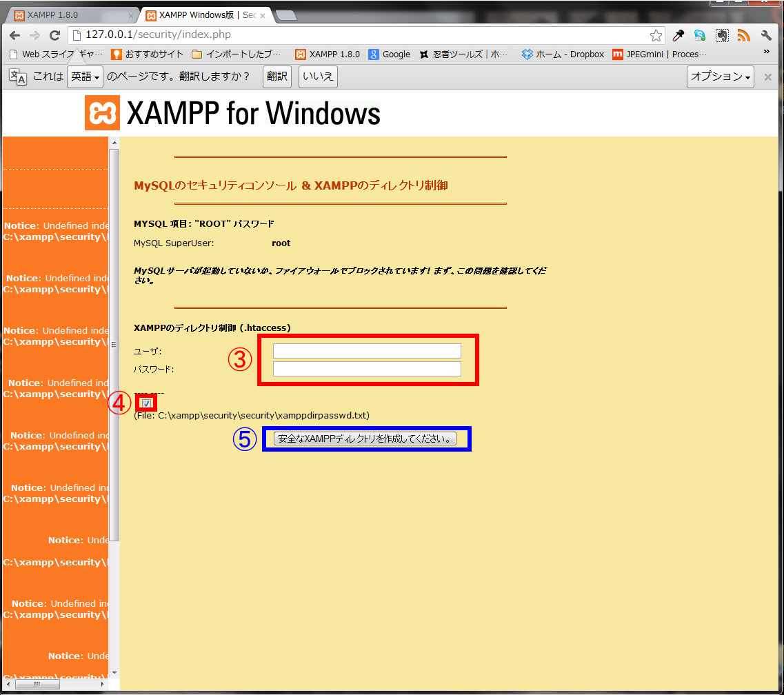784x695 pixels.
Task: Open the Chrome wrench menu
Action: pyautogui.click(x=766, y=35)
